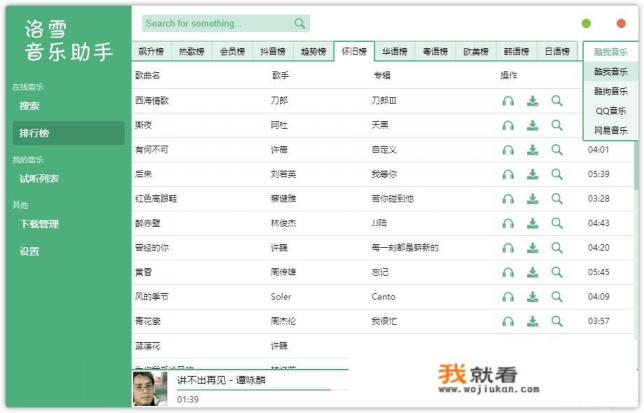Listen to 撕夜 via its headphone icon
The width and height of the screenshot is (644, 413).
tap(508, 125)
